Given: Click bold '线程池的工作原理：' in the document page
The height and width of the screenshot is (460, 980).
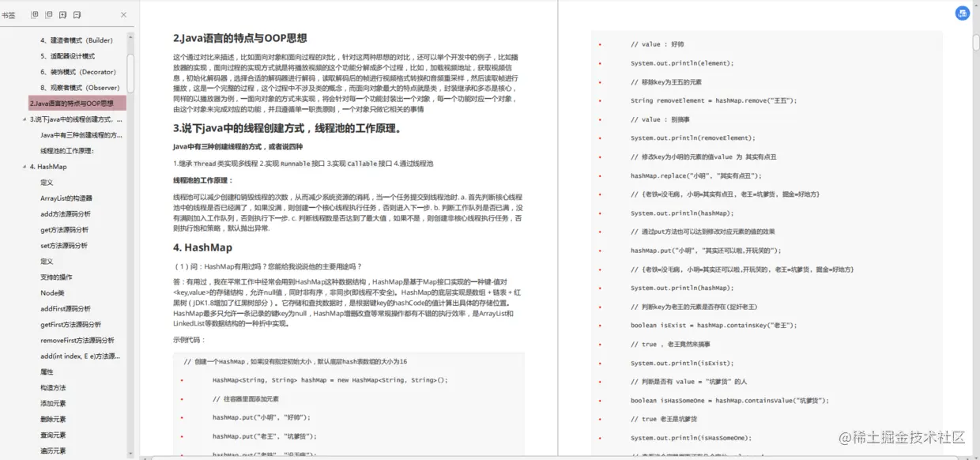Looking at the screenshot, I should [204, 180].
